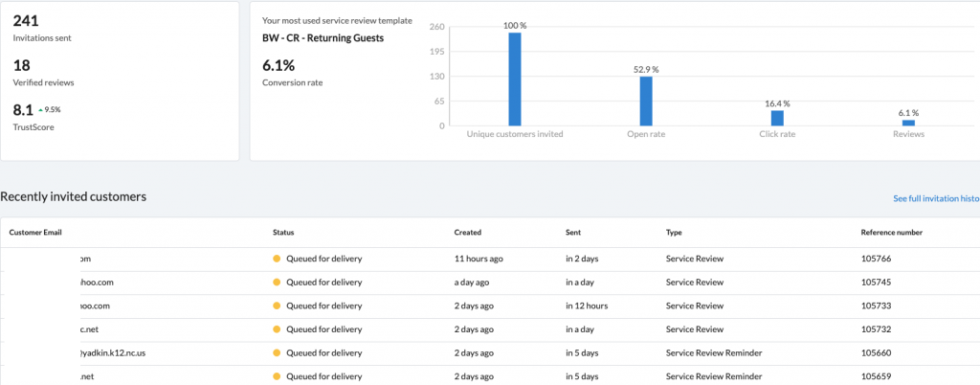This screenshot has width=980, height=385.
Task: Click the yellow status dot in row 105732
Action: click(278, 330)
